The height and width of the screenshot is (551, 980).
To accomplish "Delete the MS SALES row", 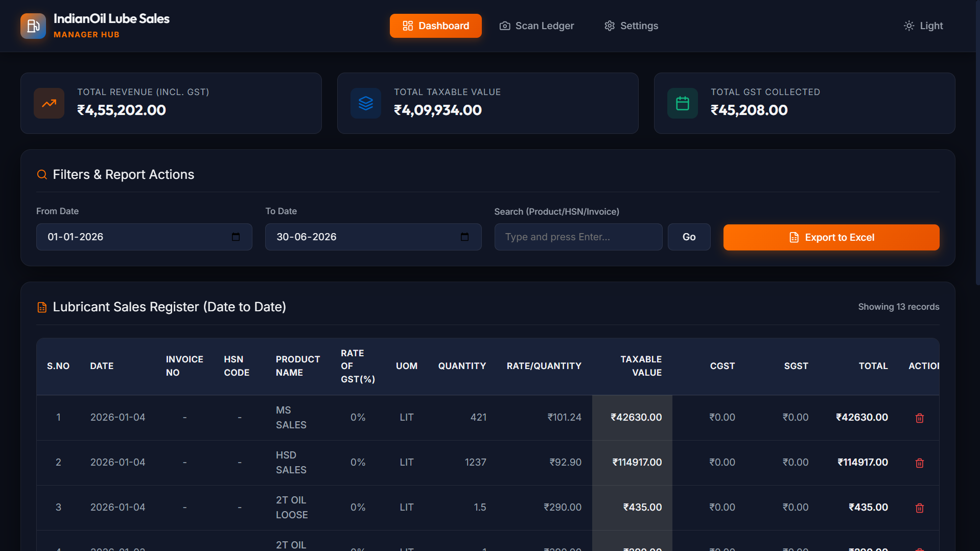I will (920, 418).
